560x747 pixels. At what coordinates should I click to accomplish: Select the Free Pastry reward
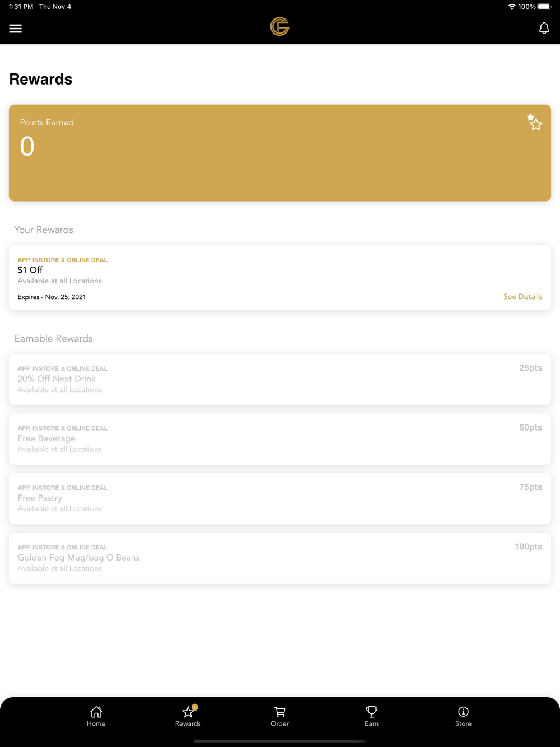280,498
